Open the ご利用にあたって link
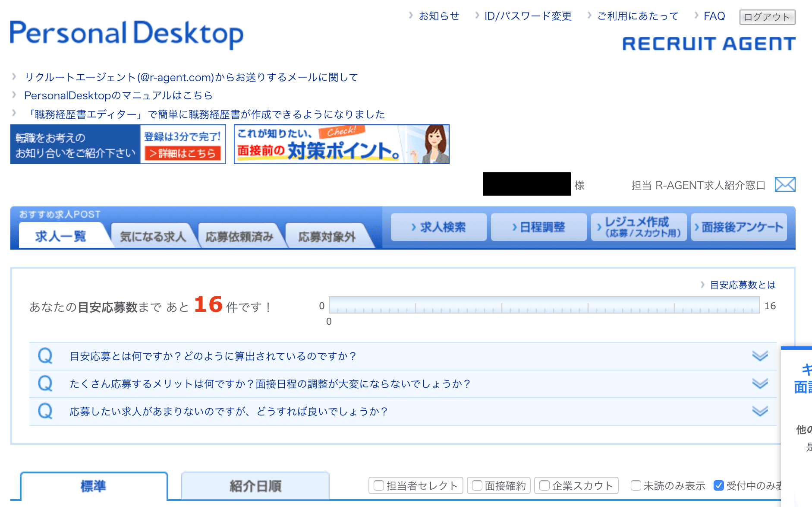This screenshot has width=812, height=507. click(638, 16)
